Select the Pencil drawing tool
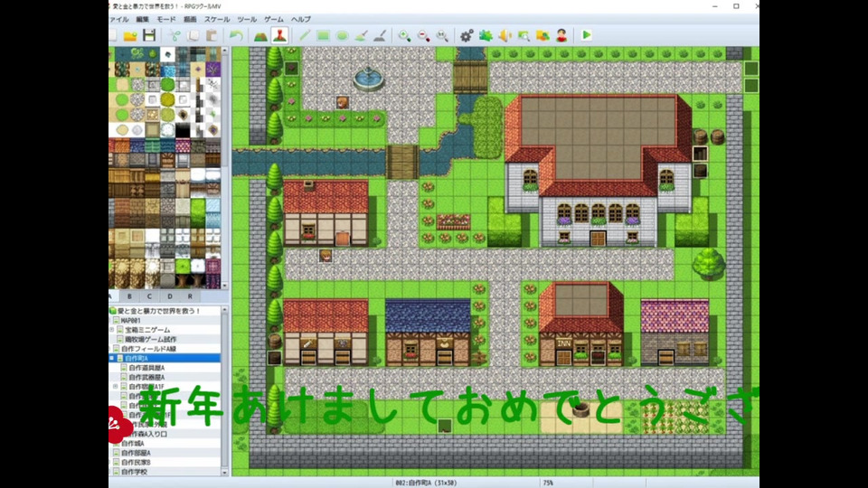Screen dimensions: 868x488 click(305, 35)
